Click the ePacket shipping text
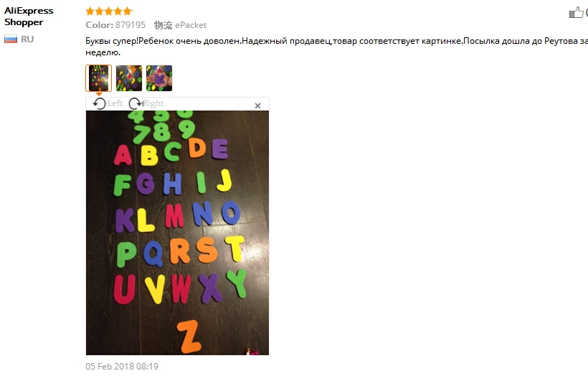Screen dimensions: 588x376 [x=191, y=25]
